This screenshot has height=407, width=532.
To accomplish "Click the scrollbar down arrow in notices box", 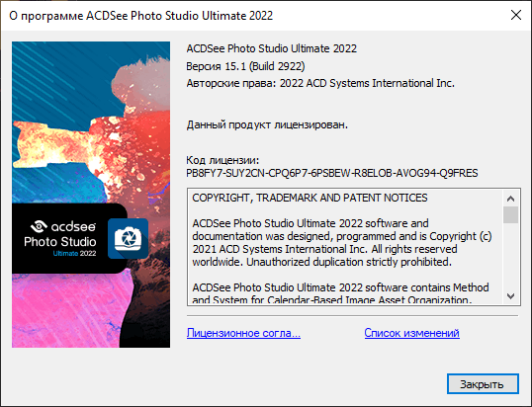I will (510, 296).
